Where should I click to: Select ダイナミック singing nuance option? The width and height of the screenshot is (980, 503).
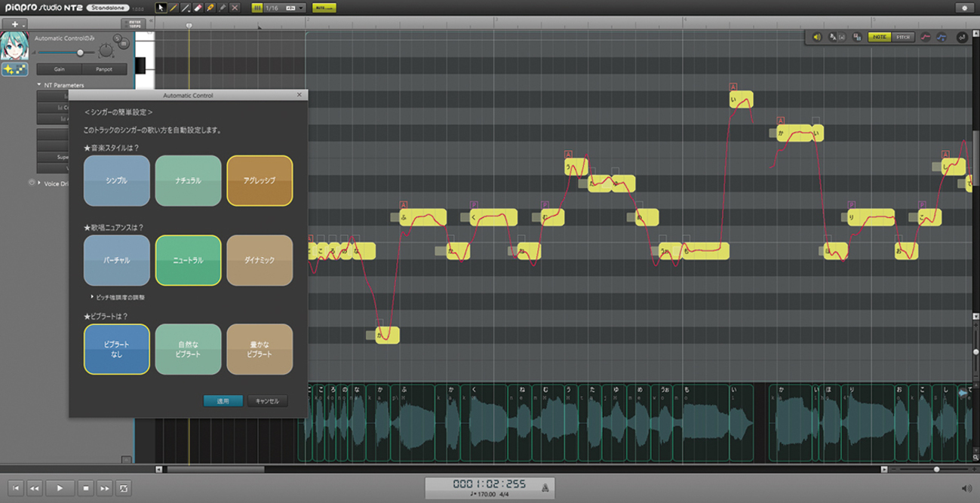point(260,260)
